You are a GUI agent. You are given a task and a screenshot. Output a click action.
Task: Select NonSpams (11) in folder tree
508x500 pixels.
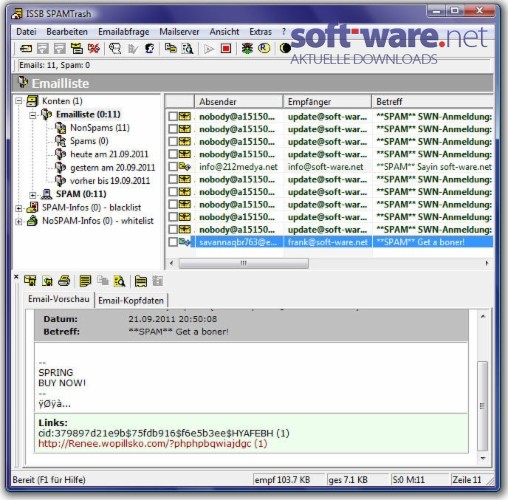pyautogui.click(x=100, y=128)
